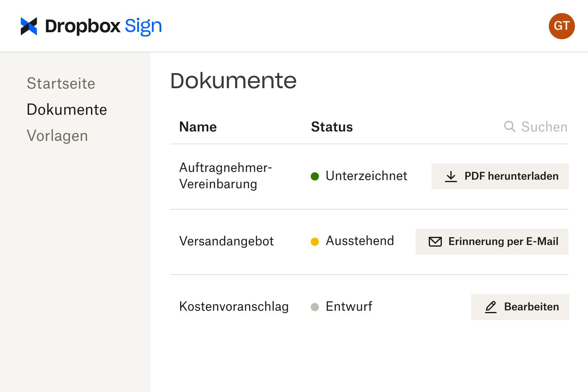This screenshot has height=392, width=588.
Task: Click the Status column header
Action: pyautogui.click(x=332, y=127)
